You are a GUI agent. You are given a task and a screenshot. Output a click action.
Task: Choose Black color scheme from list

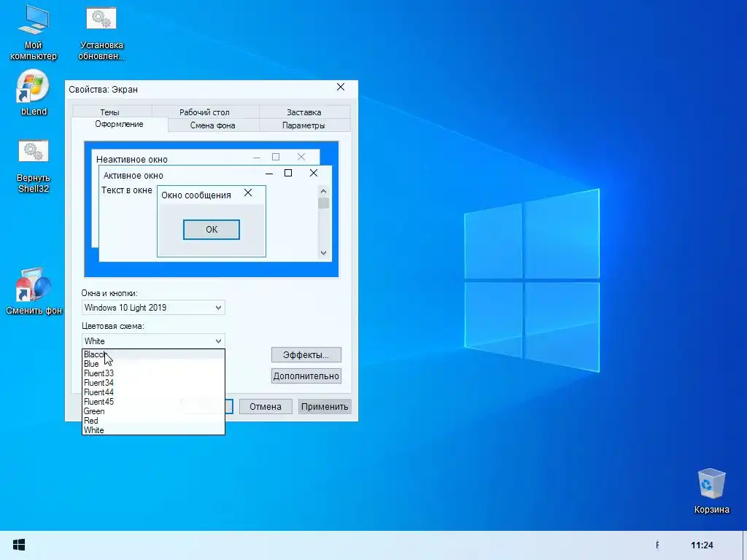point(153,354)
